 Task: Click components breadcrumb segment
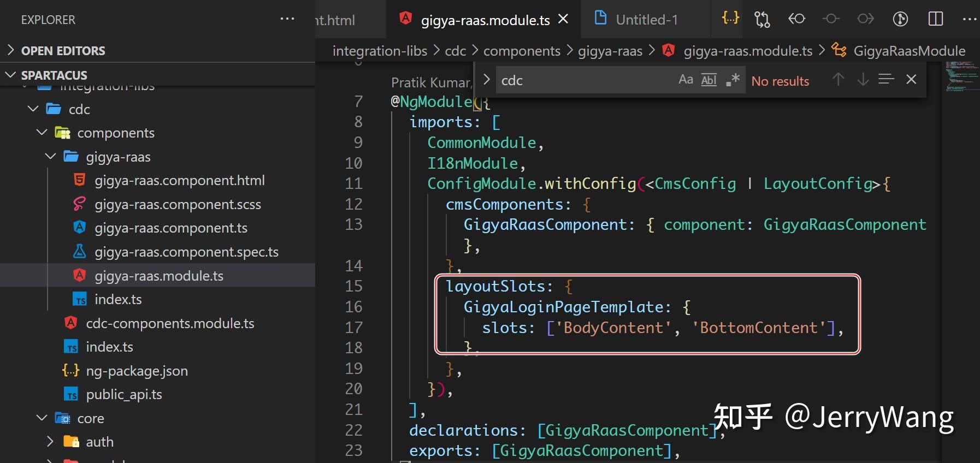point(522,51)
